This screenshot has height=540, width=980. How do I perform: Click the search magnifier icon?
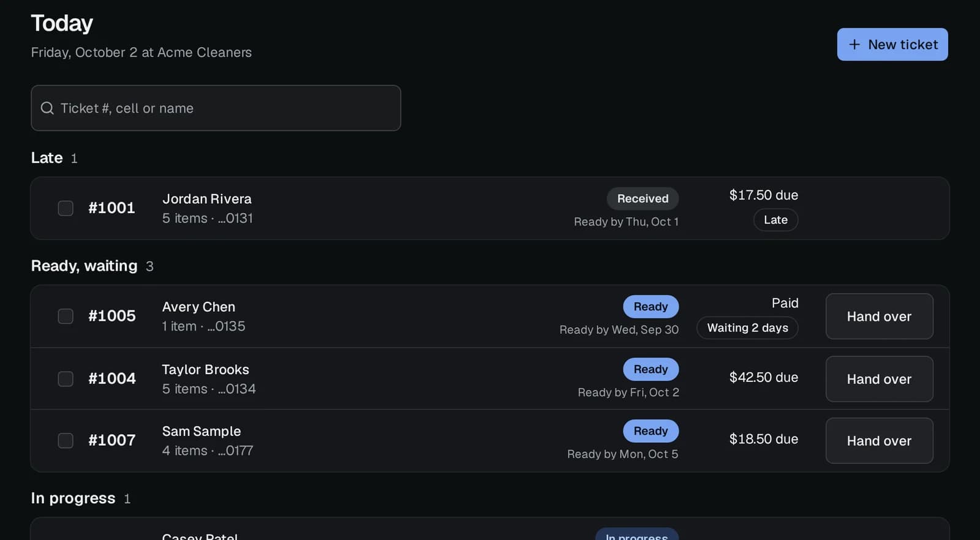click(x=47, y=108)
